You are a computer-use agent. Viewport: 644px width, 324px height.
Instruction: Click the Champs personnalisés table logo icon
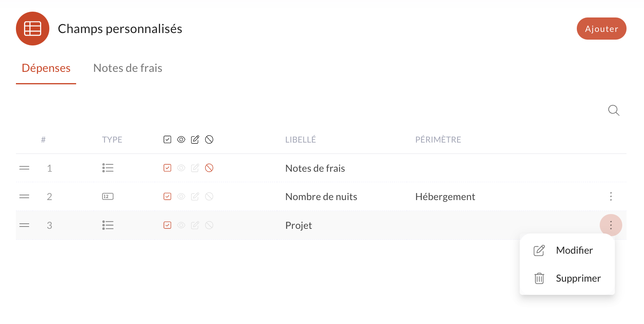(33, 29)
